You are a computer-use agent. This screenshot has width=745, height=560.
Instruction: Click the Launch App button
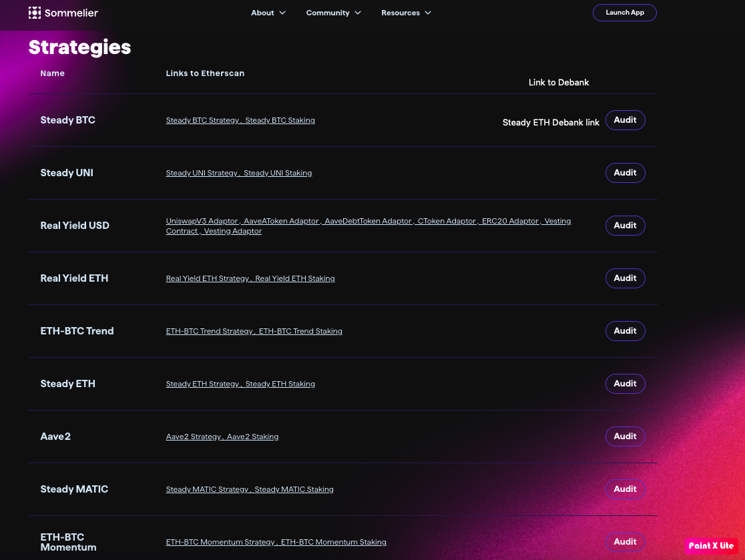pyautogui.click(x=625, y=12)
